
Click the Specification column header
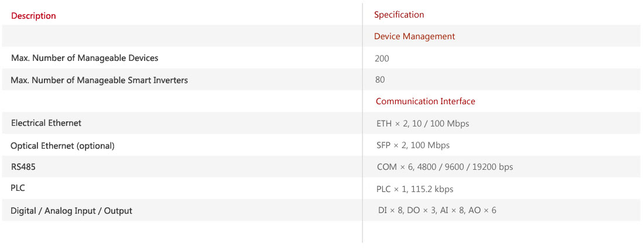click(399, 15)
